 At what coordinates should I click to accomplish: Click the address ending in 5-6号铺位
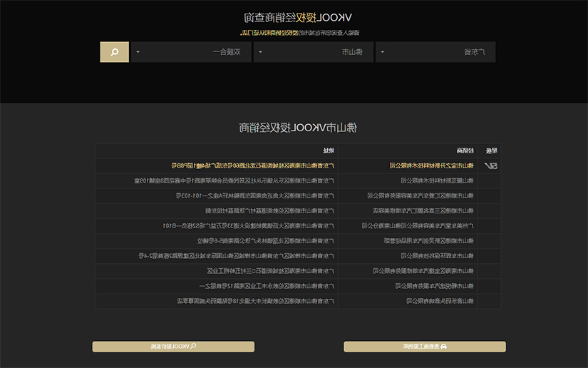(266, 241)
